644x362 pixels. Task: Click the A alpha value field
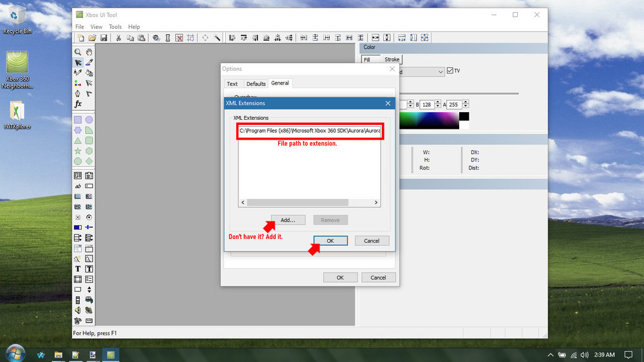coord(454,105)
